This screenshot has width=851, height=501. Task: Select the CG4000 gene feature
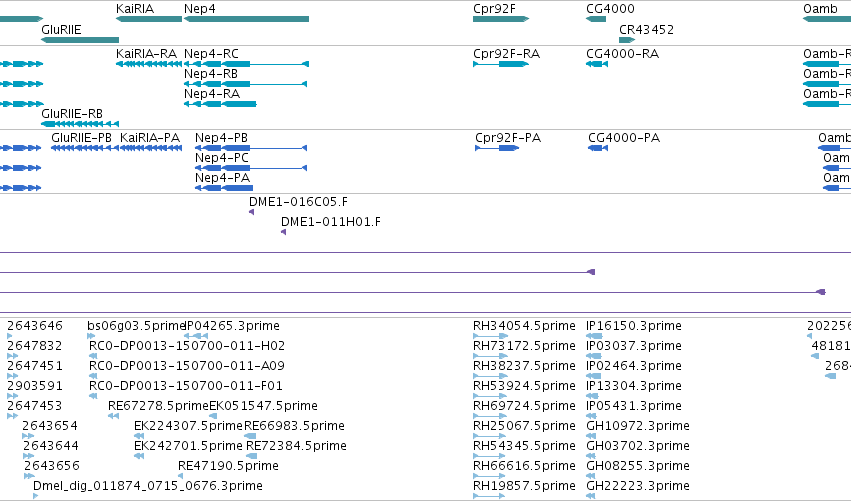(x=596, y=19)
